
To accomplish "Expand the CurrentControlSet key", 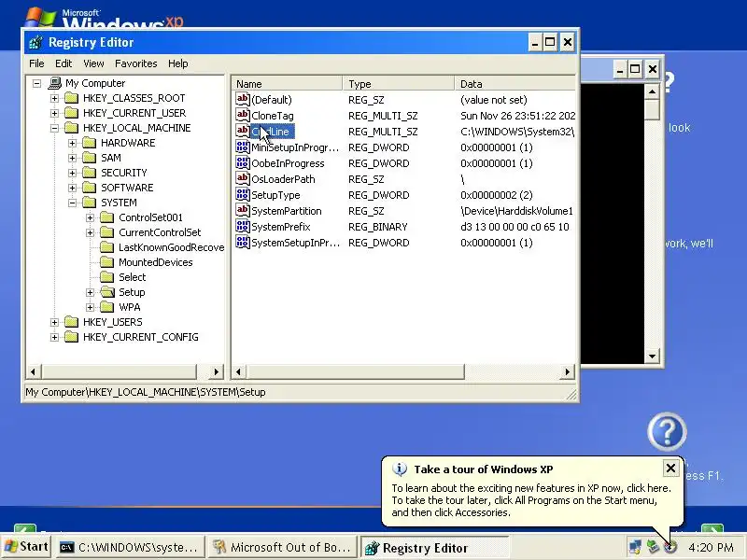I will [x=90, y=232].
